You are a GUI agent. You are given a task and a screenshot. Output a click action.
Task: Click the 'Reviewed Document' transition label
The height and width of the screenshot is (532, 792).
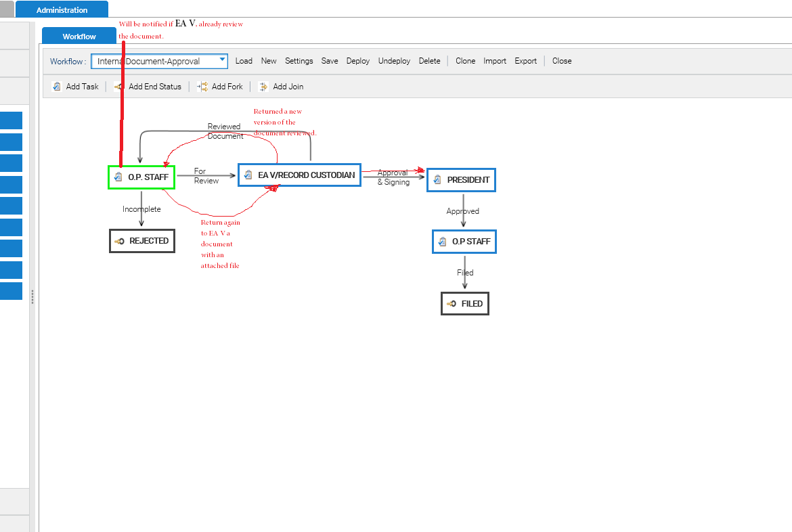pos(225,131)
